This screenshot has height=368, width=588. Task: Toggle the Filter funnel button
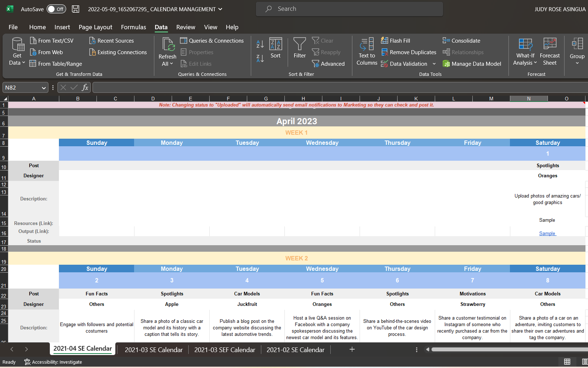pyautogui.click(x=300, y=48)
